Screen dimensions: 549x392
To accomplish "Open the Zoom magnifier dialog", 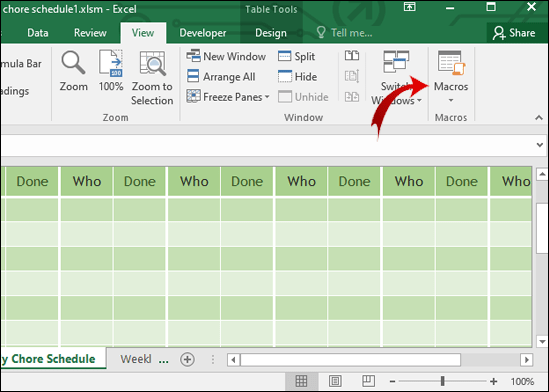I will (x=73, y=71).
